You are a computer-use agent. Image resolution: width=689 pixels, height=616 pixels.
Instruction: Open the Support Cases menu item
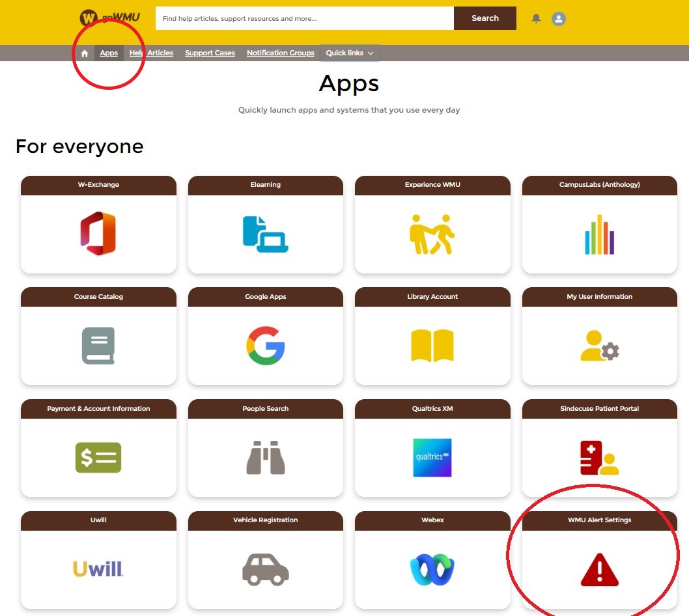210,53
